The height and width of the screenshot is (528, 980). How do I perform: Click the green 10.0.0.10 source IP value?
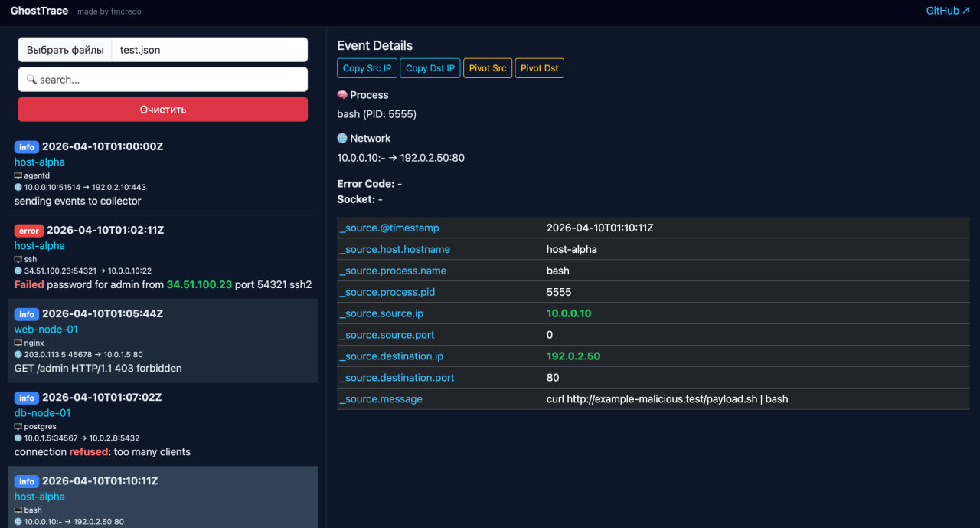pos(569,313)
